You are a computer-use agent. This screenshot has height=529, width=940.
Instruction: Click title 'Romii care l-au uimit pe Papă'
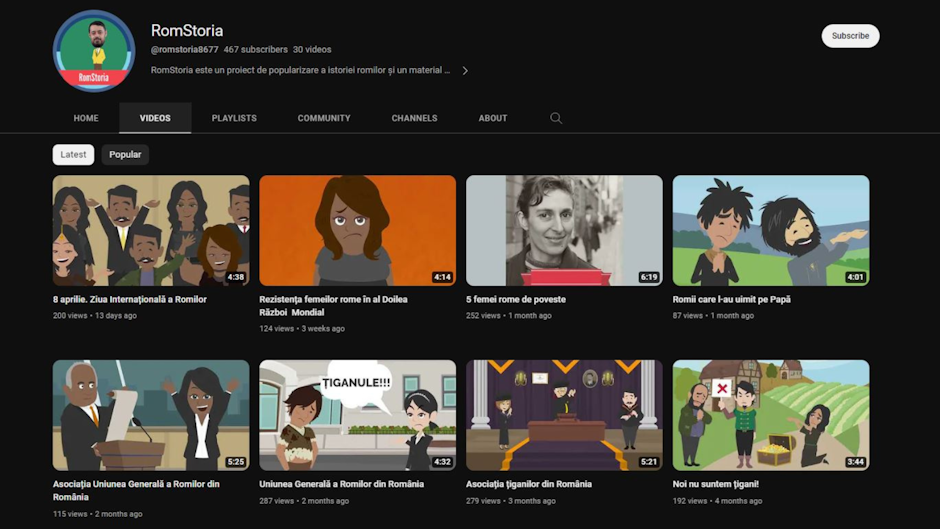click(731, 299)
